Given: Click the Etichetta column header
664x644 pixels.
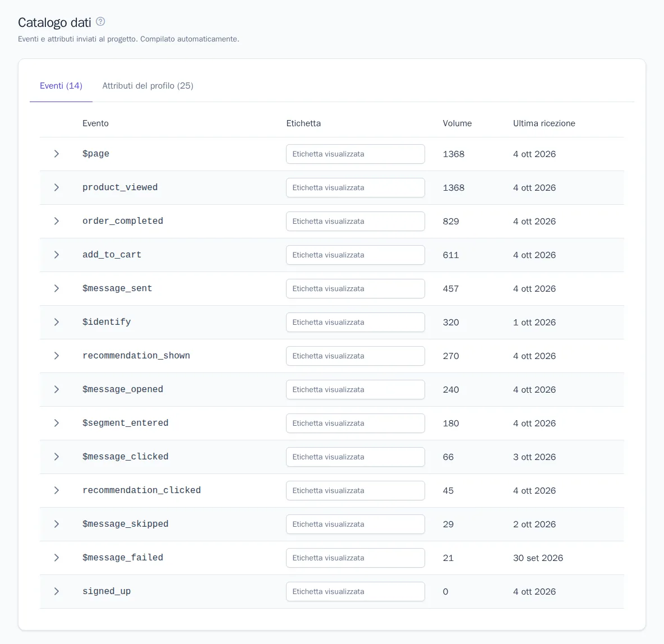Looking at the screenshot, I should coord(303,123).
